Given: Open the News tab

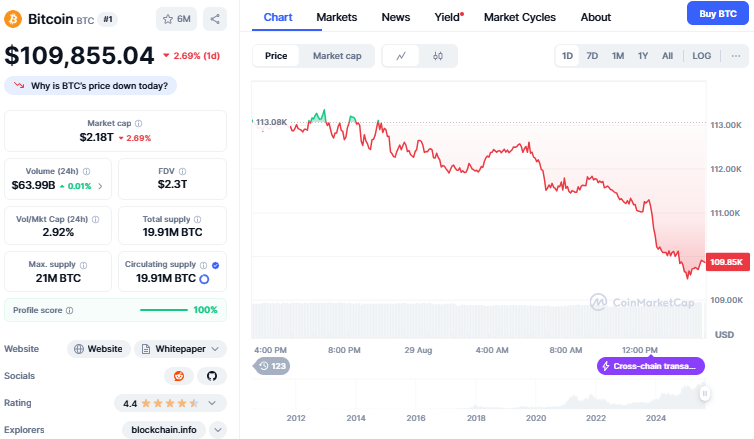Looking at the screenshot, I should click(396, 17).
